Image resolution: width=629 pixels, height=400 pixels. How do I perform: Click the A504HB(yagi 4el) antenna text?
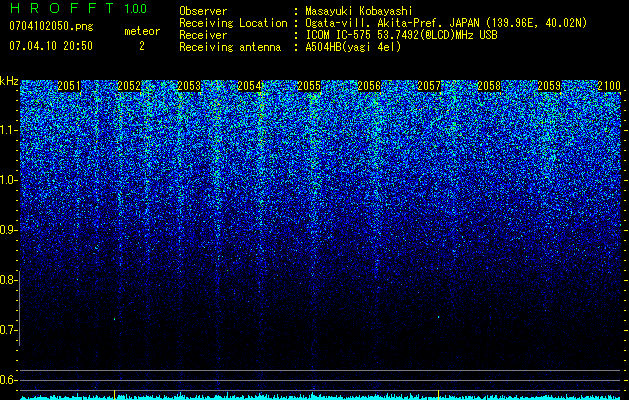tap(353, 47)
